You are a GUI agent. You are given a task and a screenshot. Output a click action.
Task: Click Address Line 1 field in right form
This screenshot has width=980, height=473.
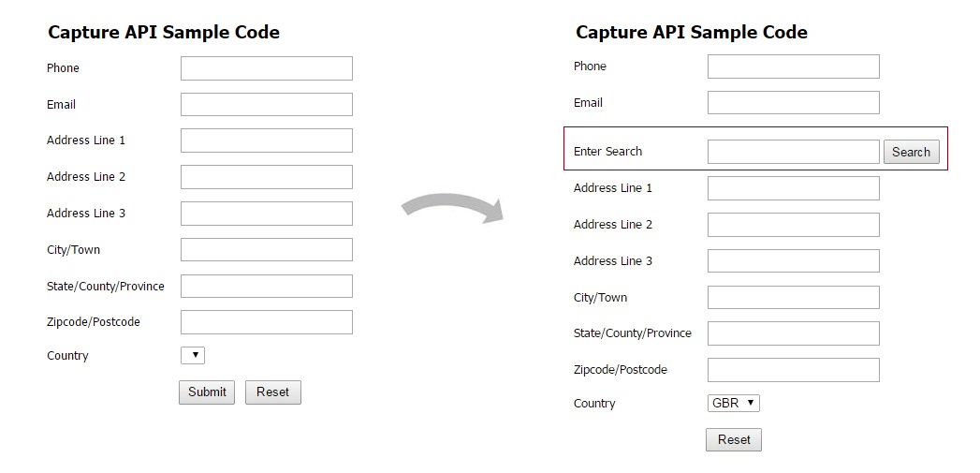[x=793, y=188]
